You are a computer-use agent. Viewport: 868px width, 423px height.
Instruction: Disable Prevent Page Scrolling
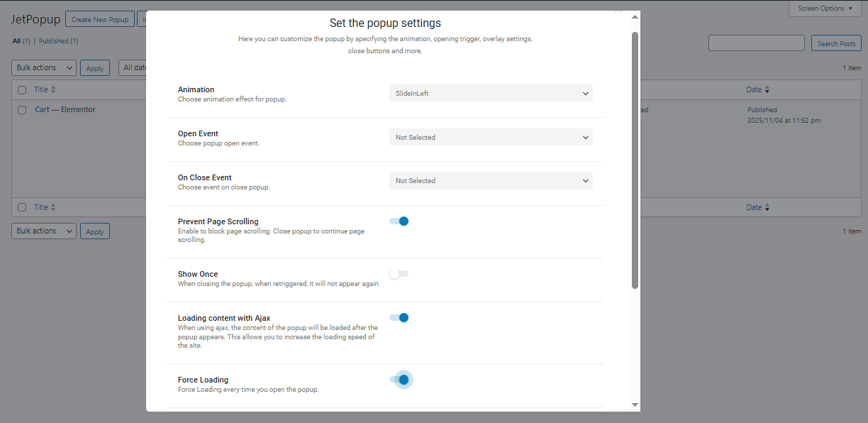(399, 221)
